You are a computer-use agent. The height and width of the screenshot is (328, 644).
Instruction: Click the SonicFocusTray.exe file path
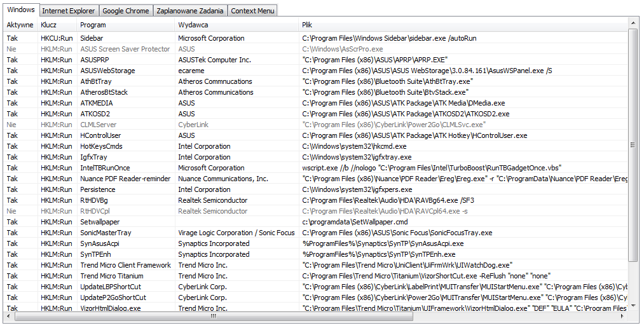(x=397, y=233)
